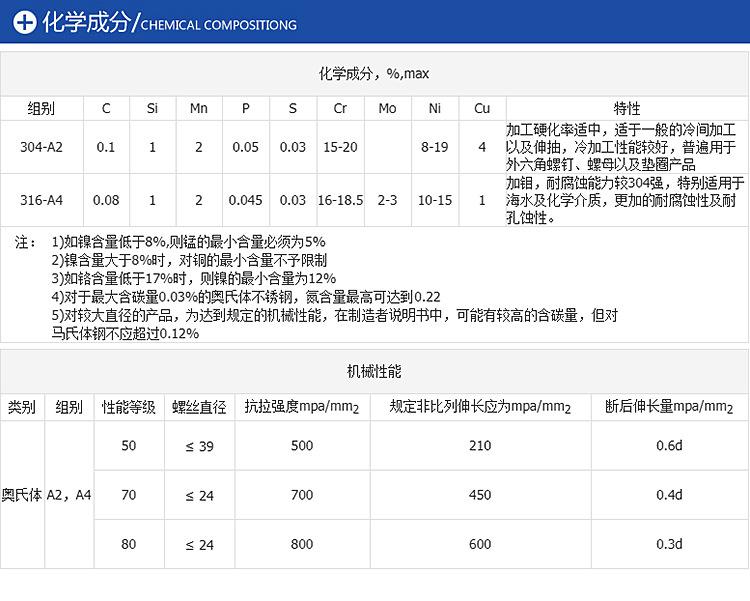Image resolution: width=750 pixels, height=601 pixels.
Task: Click the 奥氏体 category cell
Action: click(21, 494)
